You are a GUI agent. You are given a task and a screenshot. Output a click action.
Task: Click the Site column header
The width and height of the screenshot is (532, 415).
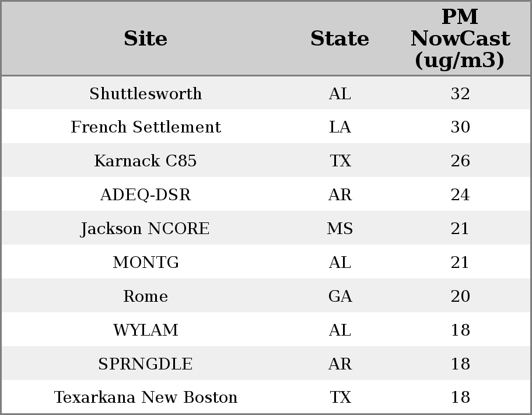(x=146, y=39)
